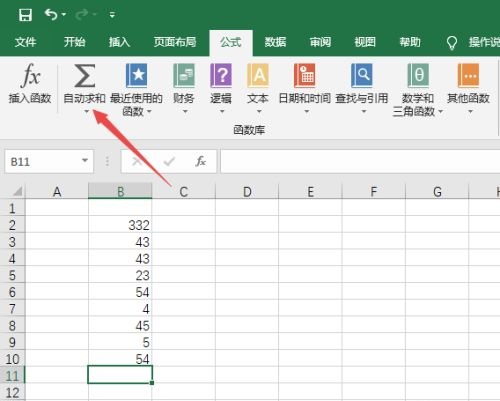Select cell containing 332
The height and width of the screenshot is (401, 500).
(x=120, y=225)
